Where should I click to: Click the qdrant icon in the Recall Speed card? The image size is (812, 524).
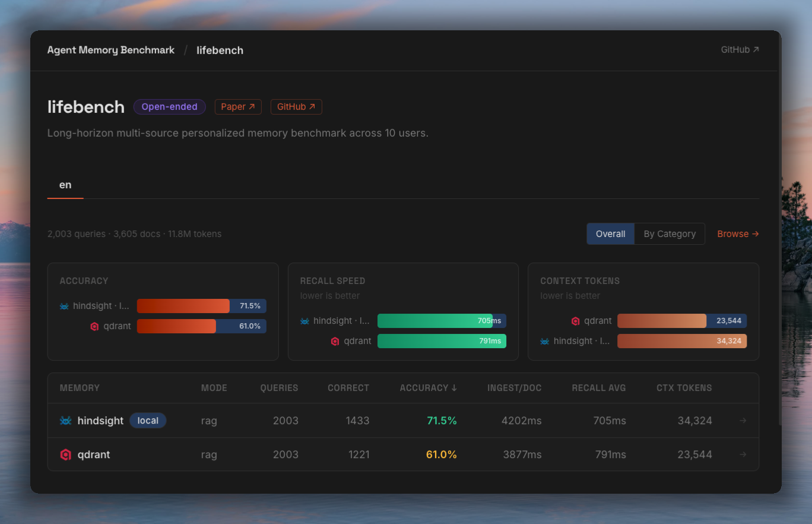click(x=335, y=341)
